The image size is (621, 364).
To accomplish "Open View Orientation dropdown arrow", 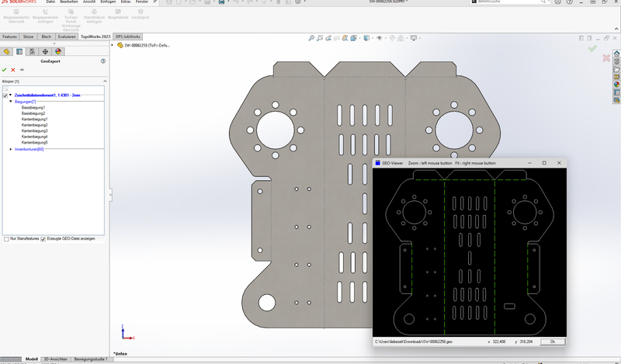I will click(359, 38).
